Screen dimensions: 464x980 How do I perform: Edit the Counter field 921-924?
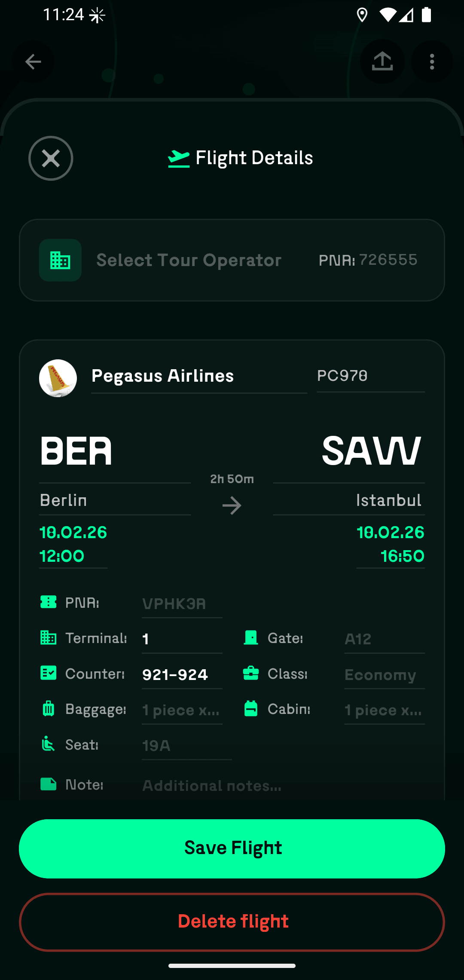pos(182,675)
